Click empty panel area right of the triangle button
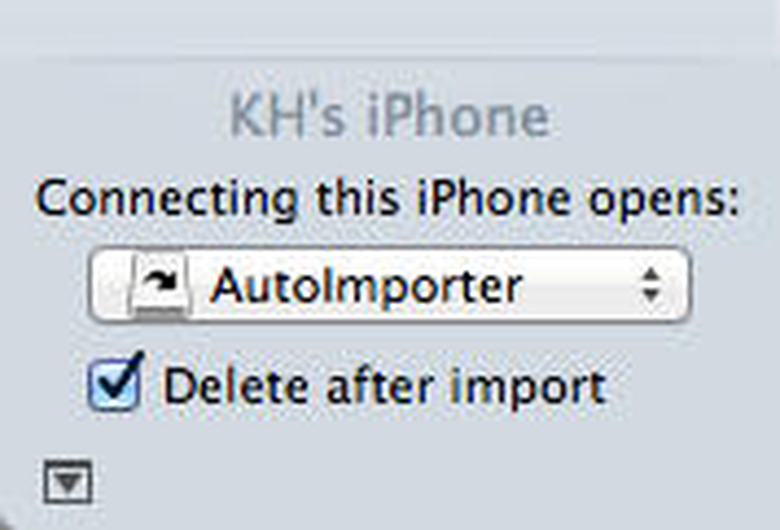 coord(398,482)
